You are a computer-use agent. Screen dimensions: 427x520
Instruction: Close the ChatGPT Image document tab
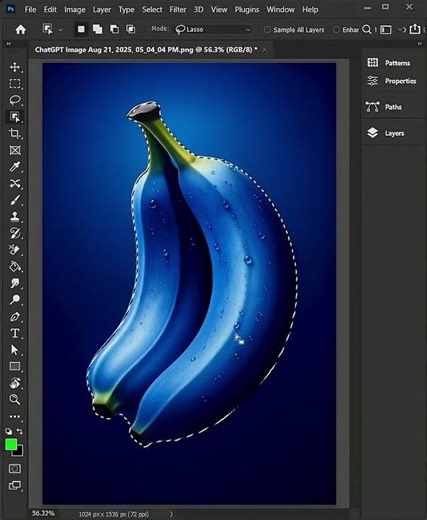pos(264,50)
